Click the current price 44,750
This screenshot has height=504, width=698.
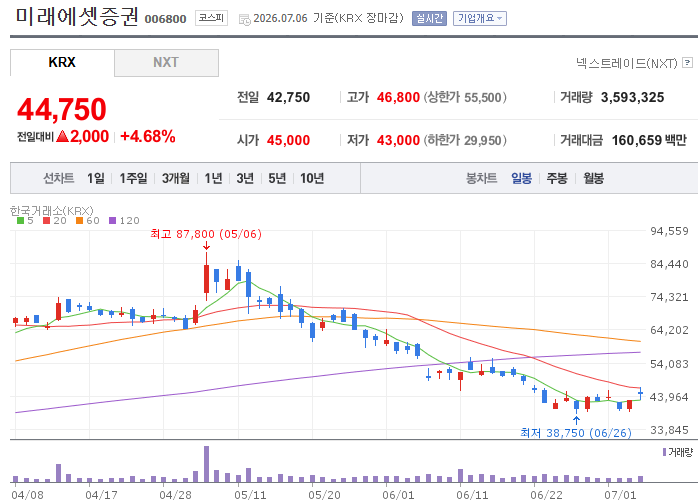coord(62,109)
